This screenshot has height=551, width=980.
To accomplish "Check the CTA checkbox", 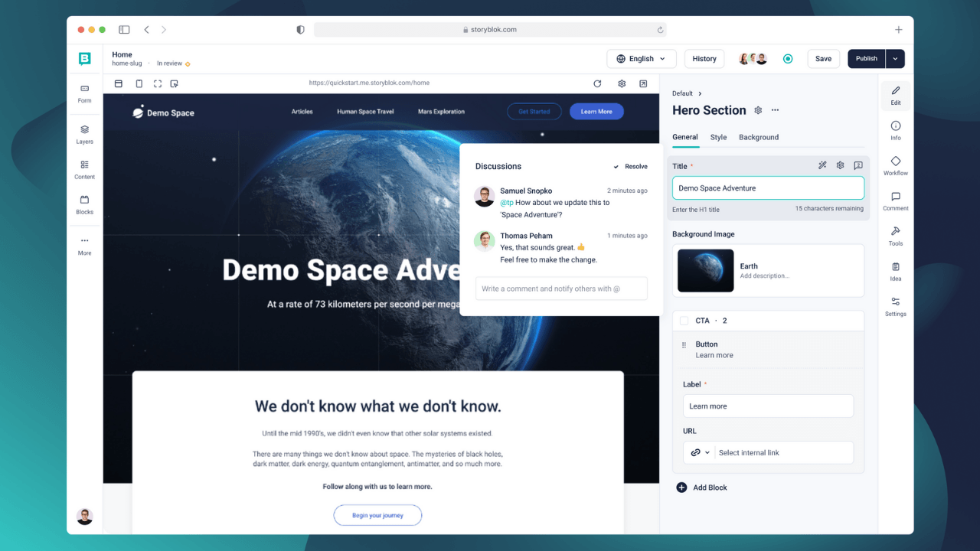I will pos(684,321).
